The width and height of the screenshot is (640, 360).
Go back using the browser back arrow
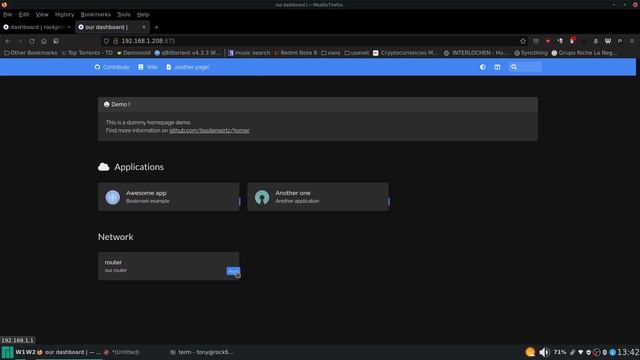[x=8, y=41]
